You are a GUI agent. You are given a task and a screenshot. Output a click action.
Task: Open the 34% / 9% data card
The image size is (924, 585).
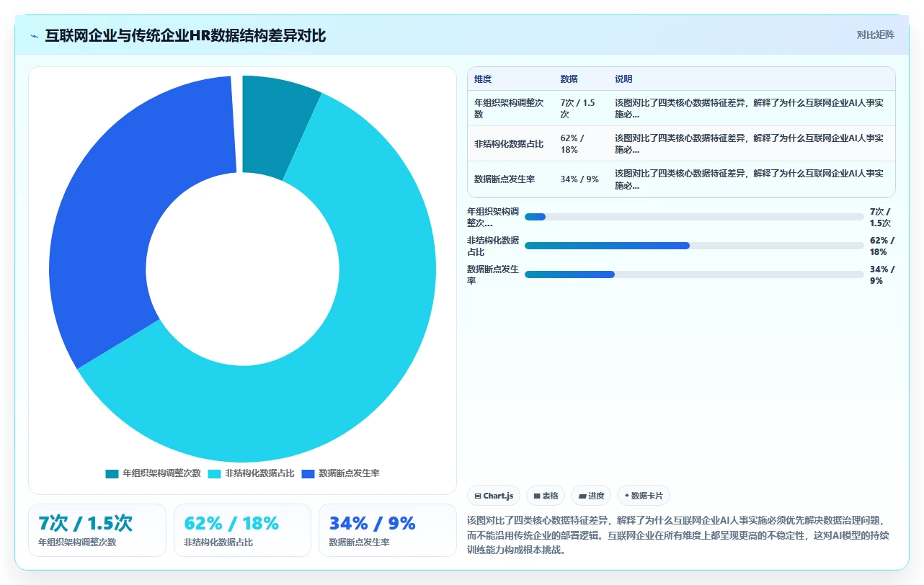click(x=388, y=530)
